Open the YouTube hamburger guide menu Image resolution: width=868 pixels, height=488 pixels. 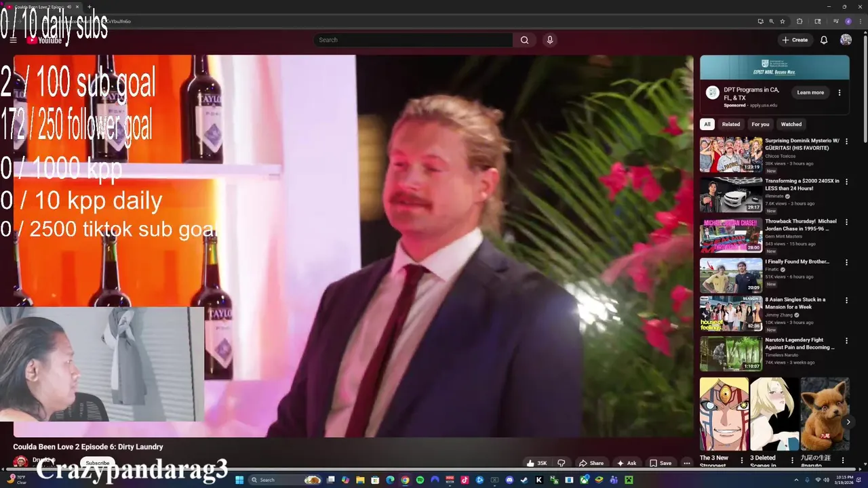[x=13, y=40]
